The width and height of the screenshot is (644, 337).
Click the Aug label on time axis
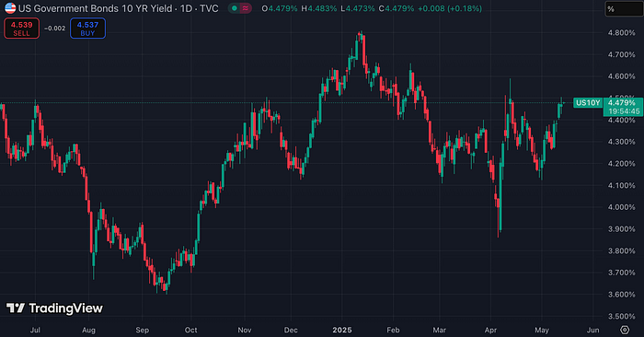[x=88, y=330]
